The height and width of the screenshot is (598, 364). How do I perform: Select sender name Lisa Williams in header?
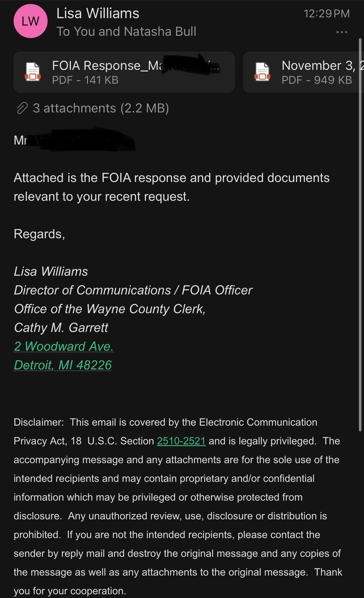(x=98, y=13)
